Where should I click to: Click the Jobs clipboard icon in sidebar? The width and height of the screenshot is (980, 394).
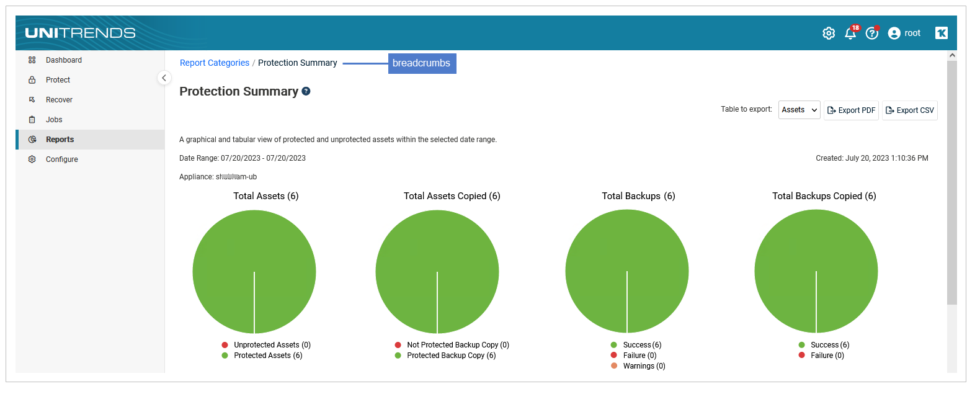coord(32,120)
